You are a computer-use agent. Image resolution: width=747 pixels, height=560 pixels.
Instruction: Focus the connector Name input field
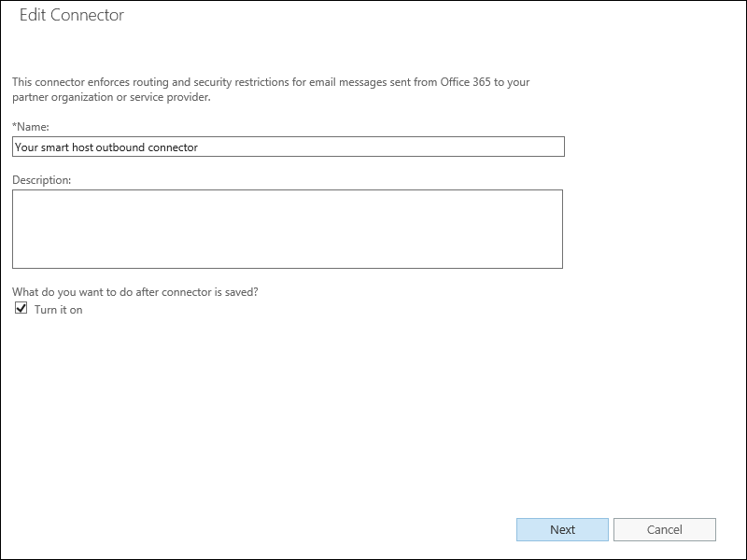click(x=289, y=147)
